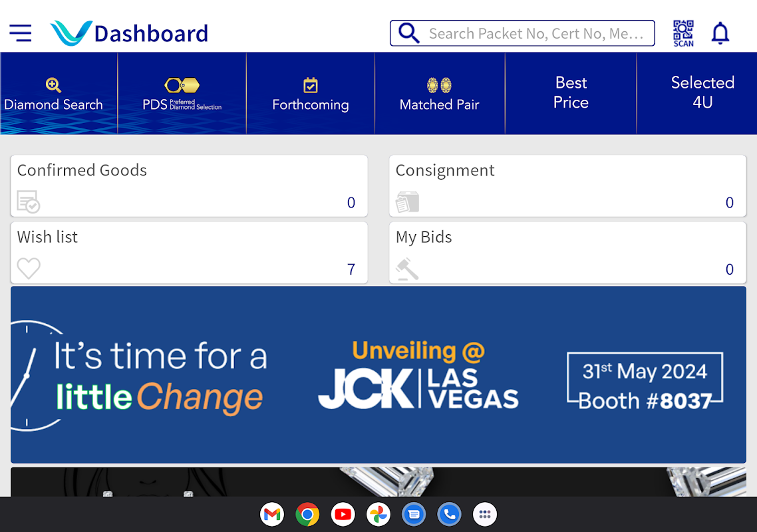757x532 pixels.
Task: Open the hamburger navigation menu
Action: tap(20, 33)
